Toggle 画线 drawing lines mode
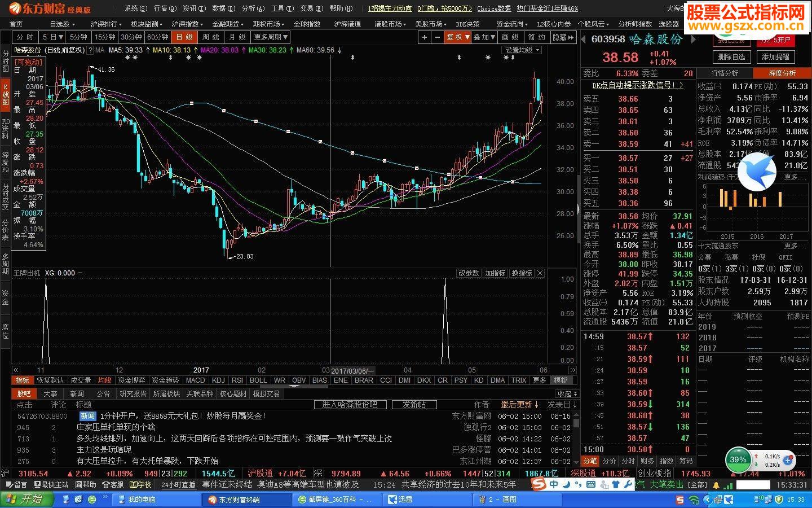Viewport: 812px width, 508px height. (510, 37)
